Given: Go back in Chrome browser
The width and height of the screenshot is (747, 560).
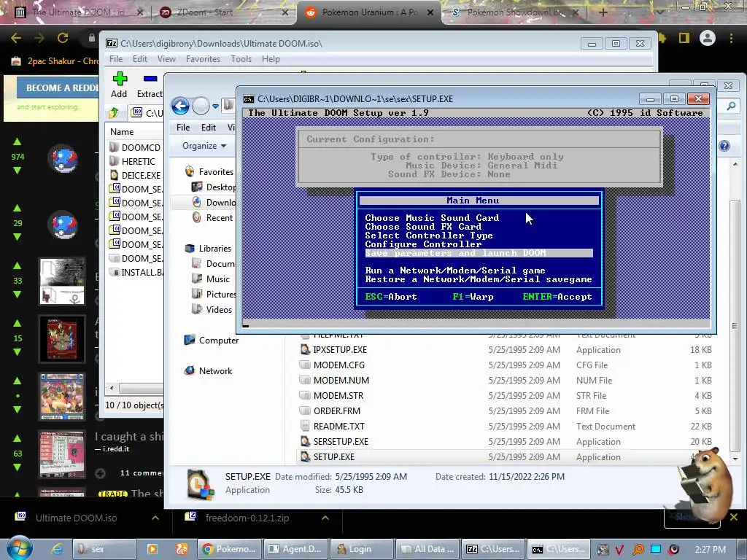Looking at the screenshot, I should point(16,38).
